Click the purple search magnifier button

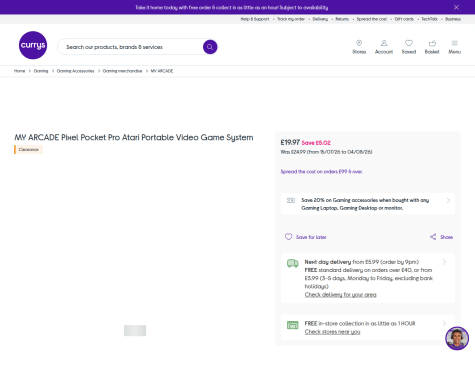coord(210,47)
